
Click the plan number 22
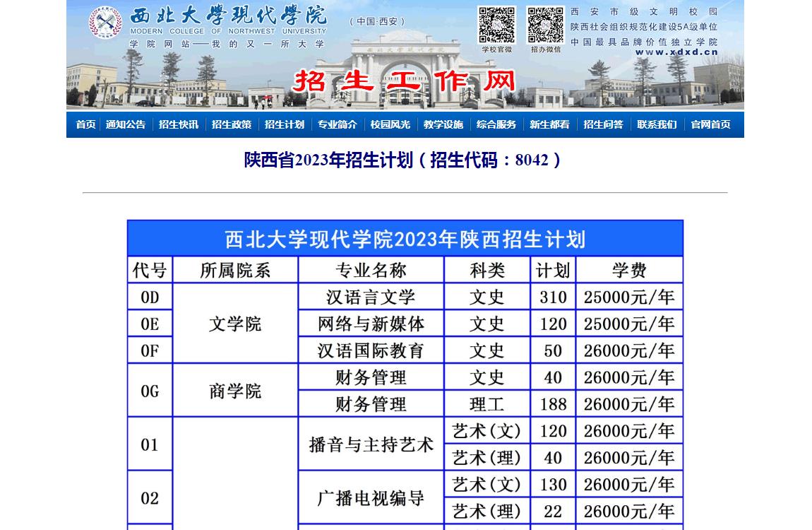pos(553,512)
